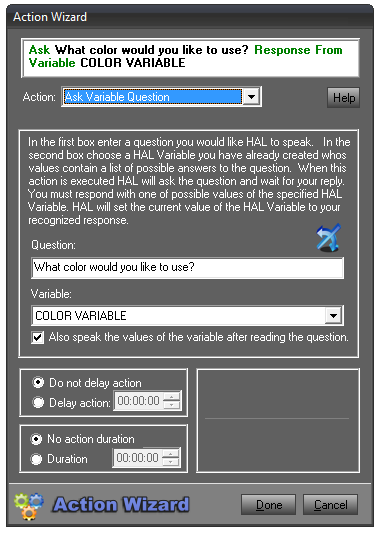This screenshot has width=378, height=534.
Task: Click the COLOR VARIABLE combo box field
Action: [187, 316]
